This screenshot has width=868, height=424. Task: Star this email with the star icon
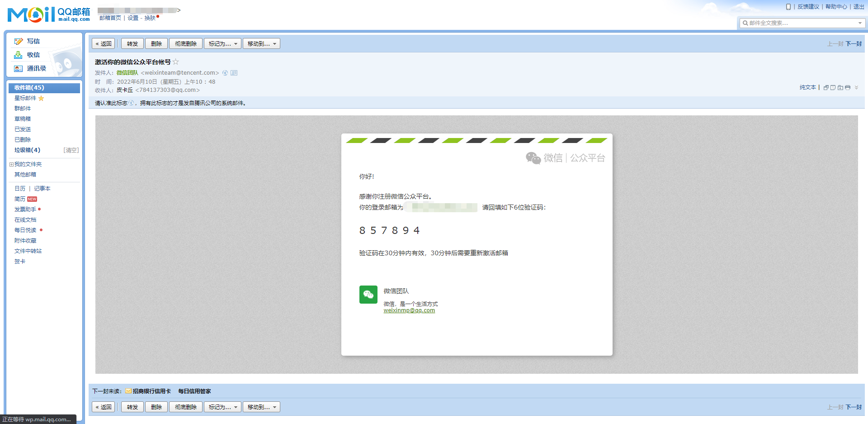point(176,62)
